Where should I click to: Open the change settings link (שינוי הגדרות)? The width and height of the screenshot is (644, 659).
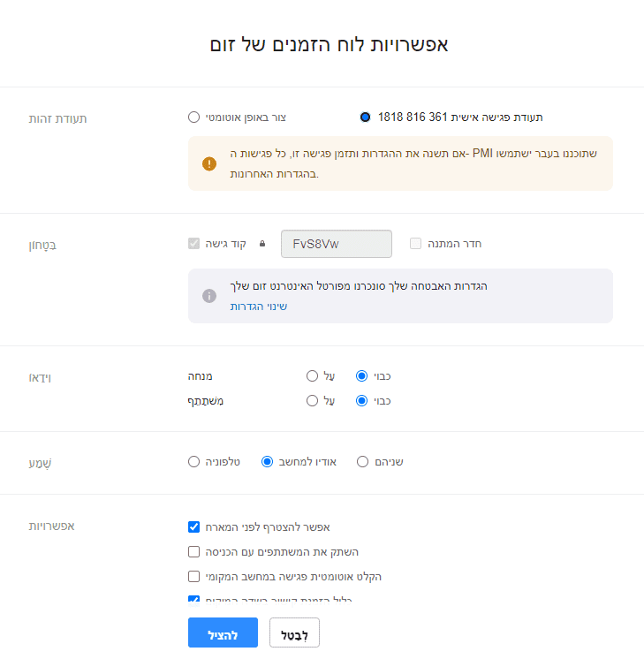(259, 307)
